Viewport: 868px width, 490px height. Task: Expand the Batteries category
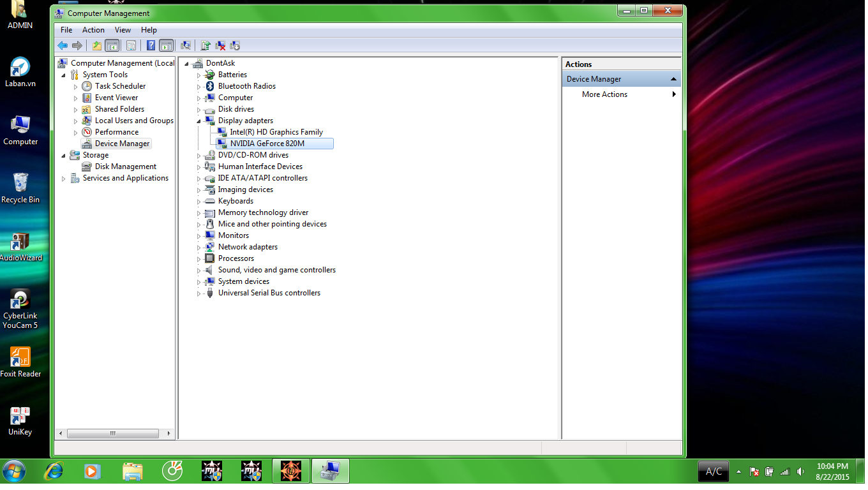pyautogui.click(x=198, y=75)
